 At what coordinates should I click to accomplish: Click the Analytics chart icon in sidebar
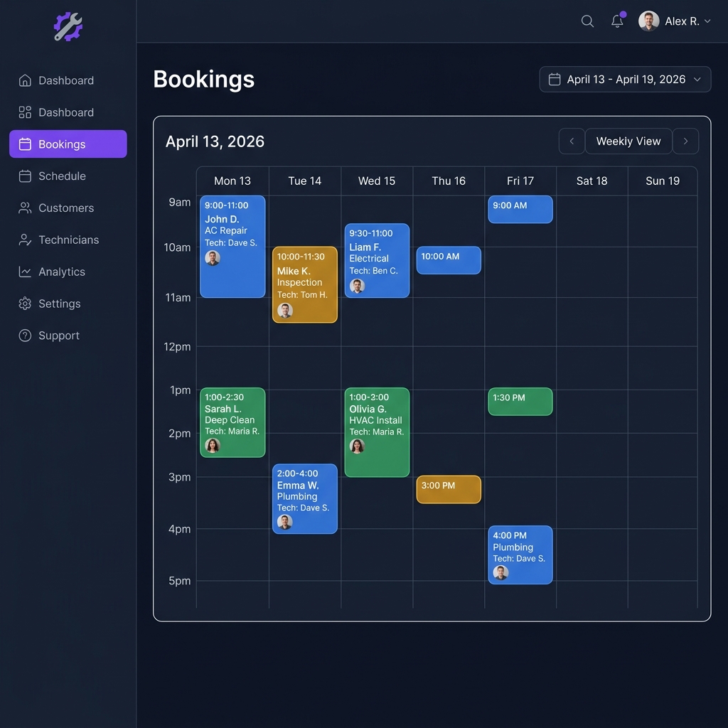(25, 272)
